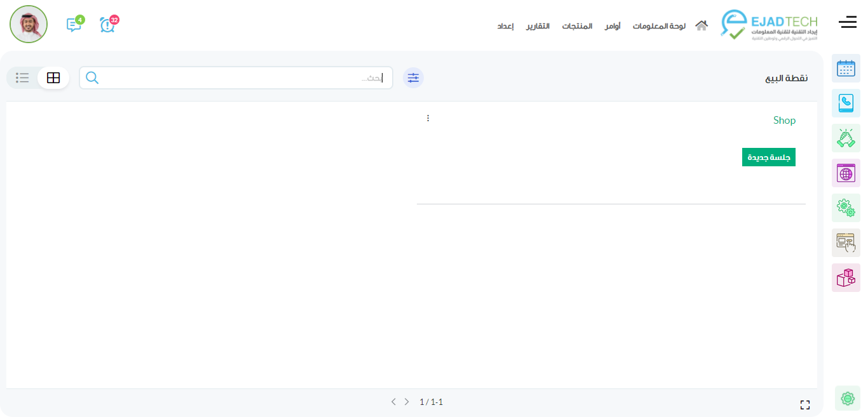The width and height of the screenshot is (868, 417).
Task: Open the calendar sidebar icon
Action: pos(846,69)
